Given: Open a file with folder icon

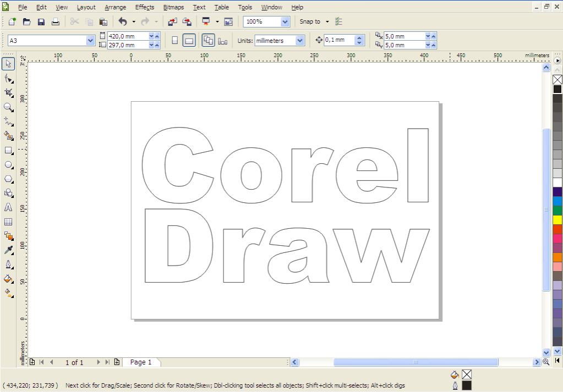Looking at the screenshot, I should (26, 22).
